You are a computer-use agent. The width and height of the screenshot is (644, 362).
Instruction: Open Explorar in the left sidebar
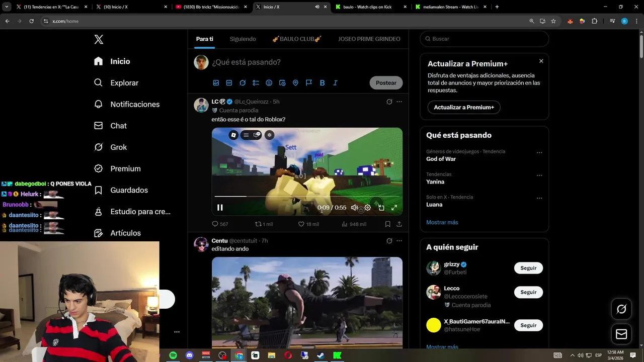click(x=116, y=83)
